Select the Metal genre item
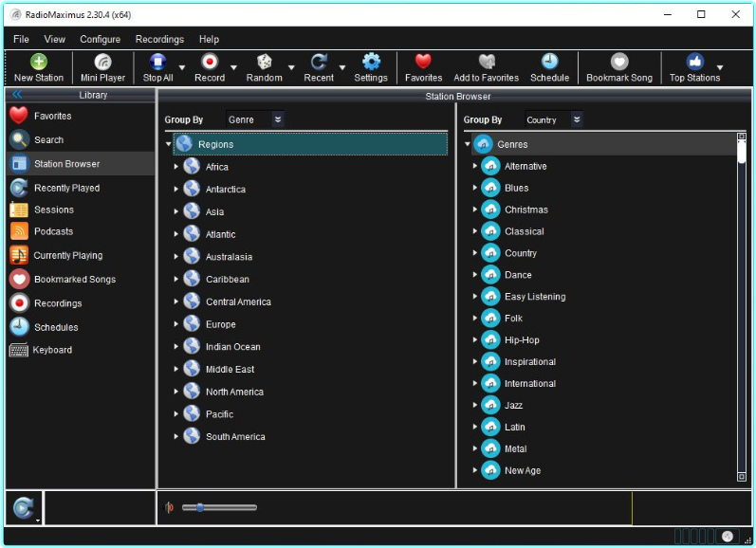The image size is (756, 548). (515, 448)
